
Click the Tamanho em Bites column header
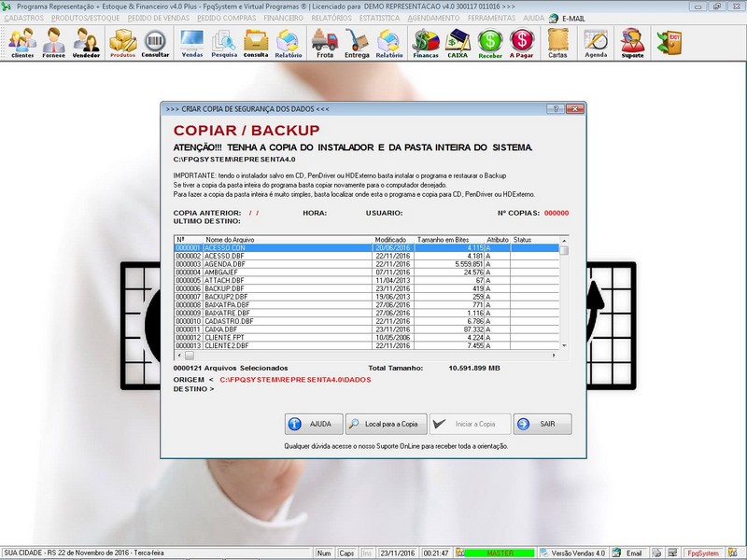pos(449,240)
